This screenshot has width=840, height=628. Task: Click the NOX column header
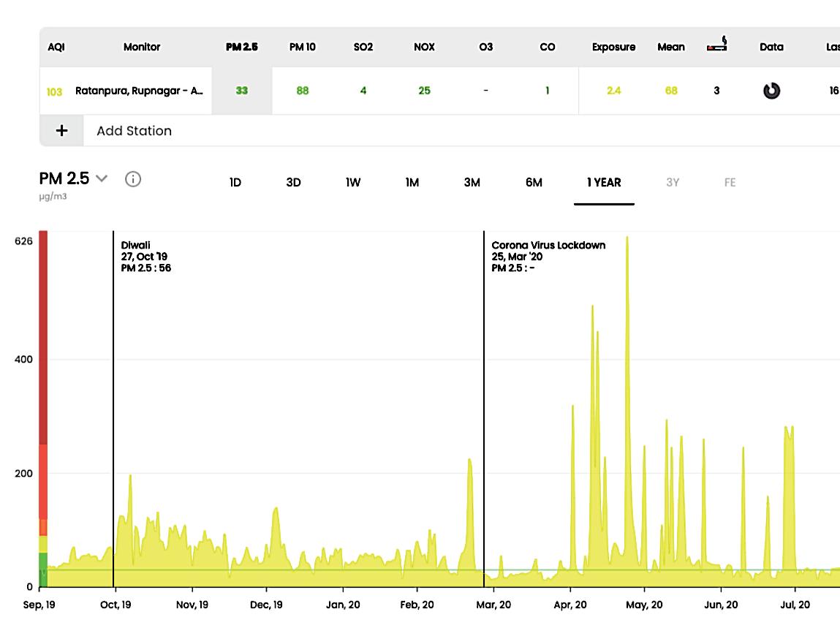424,47
